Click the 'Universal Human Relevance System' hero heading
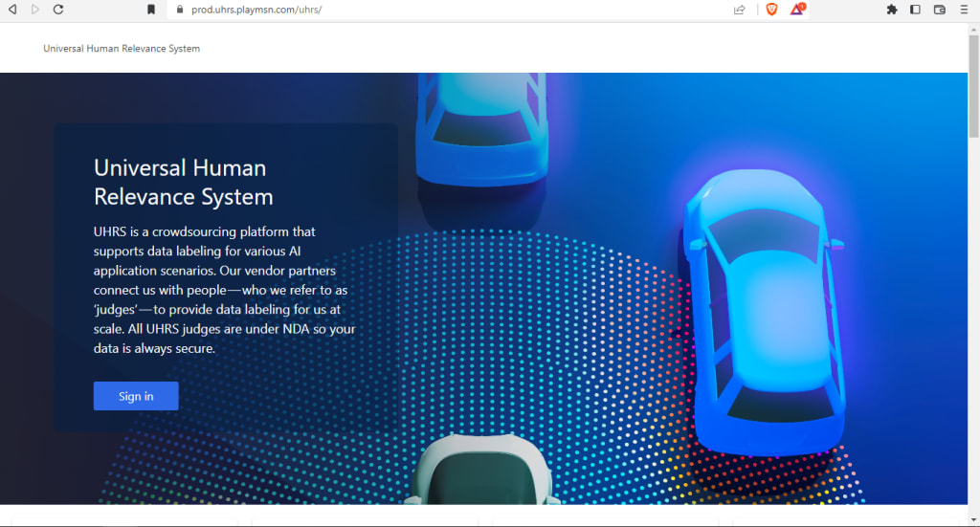 coord(183,183)
